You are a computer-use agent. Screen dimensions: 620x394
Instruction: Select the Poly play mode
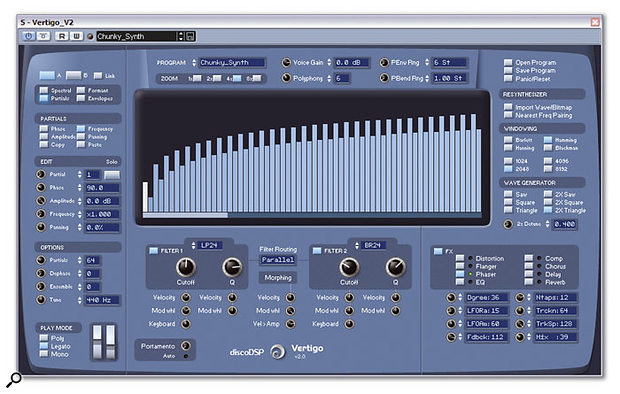(44, 338)
